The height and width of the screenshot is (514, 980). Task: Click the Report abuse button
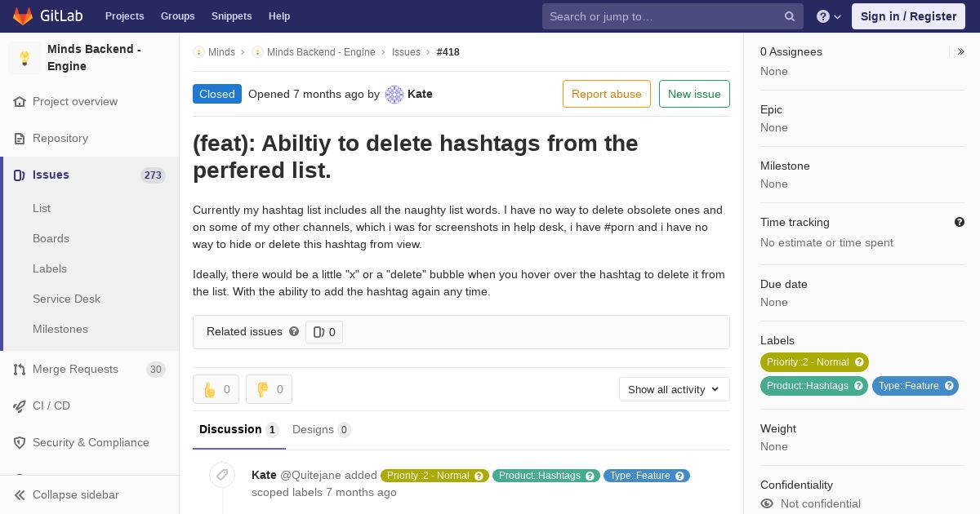click(x=607, y=94)
